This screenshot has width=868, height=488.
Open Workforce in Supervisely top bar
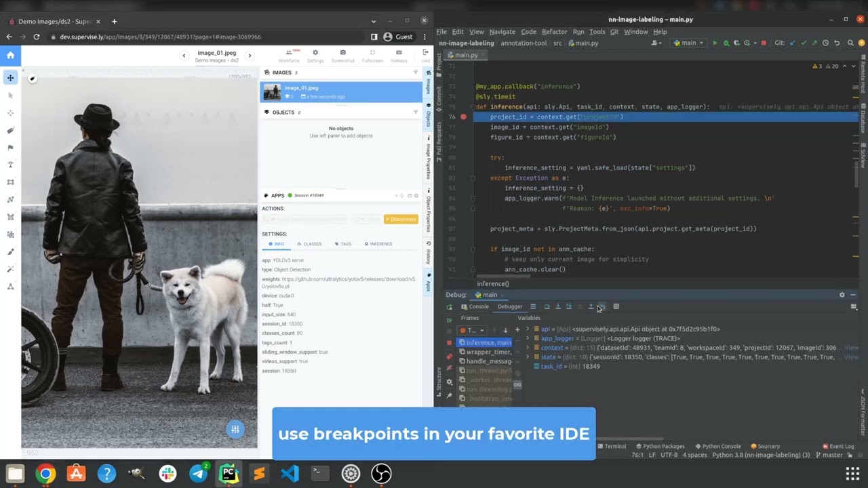point(289,56)
